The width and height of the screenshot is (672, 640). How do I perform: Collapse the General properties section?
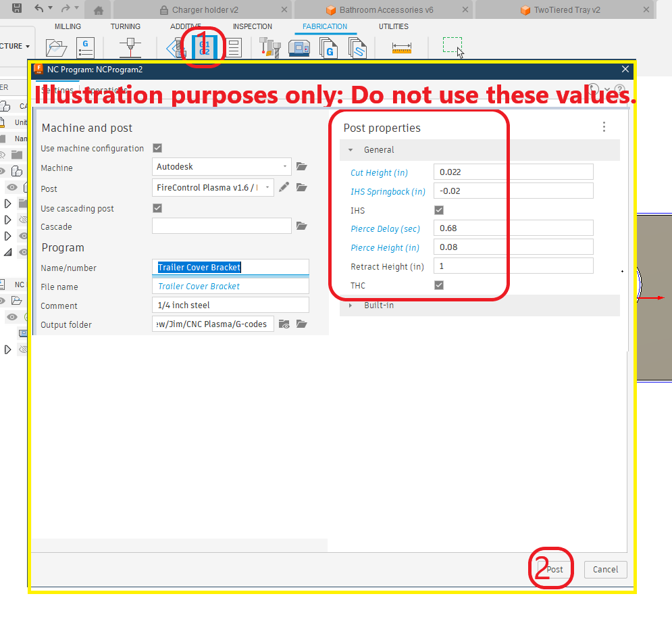point(351,150)
